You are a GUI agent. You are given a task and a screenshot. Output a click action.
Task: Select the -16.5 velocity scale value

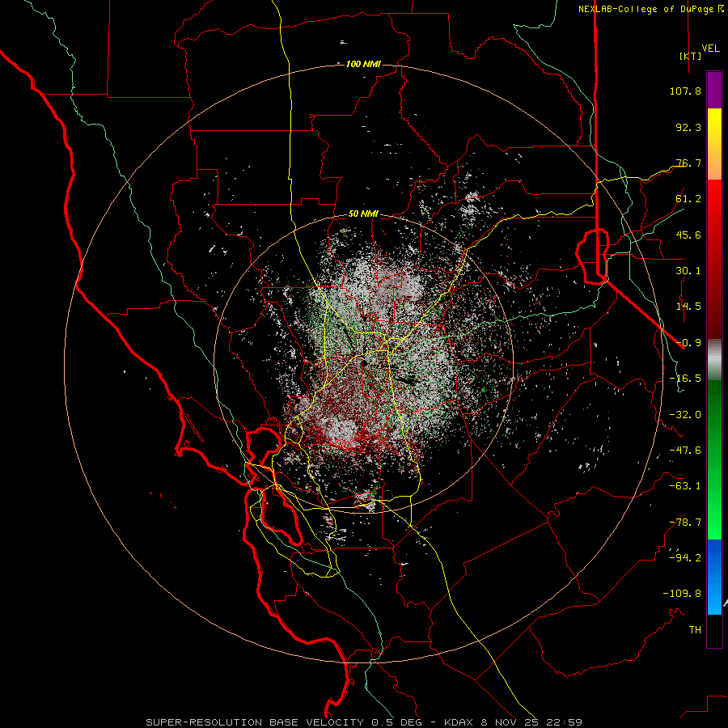click(685, 379)
